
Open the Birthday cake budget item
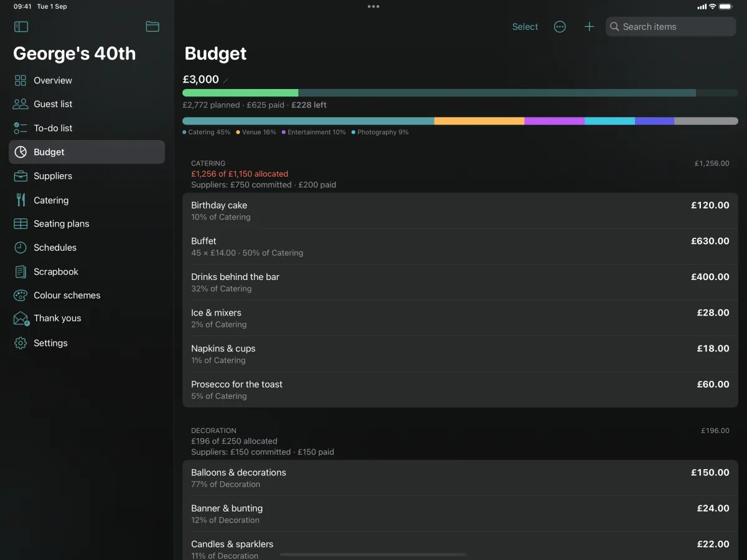click(x=460, y=211)
